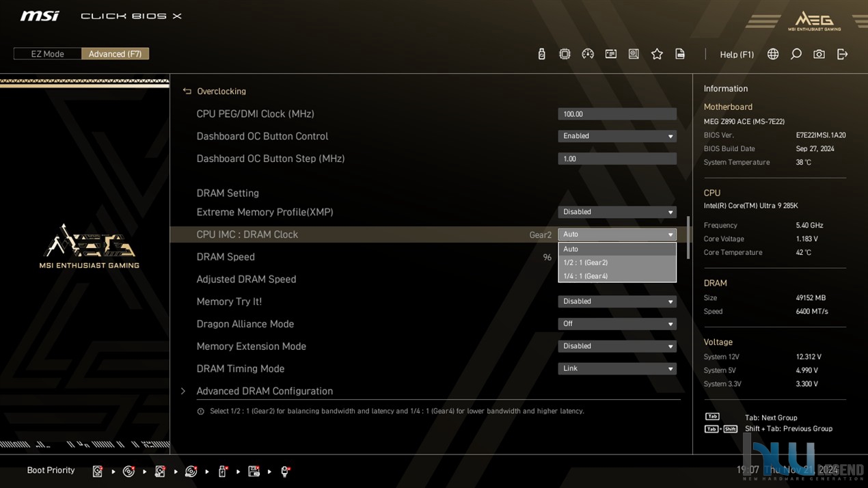Open the DRAM Timing Mode dropdown
This screenshot has width=868, height=488.
point(617,368)
